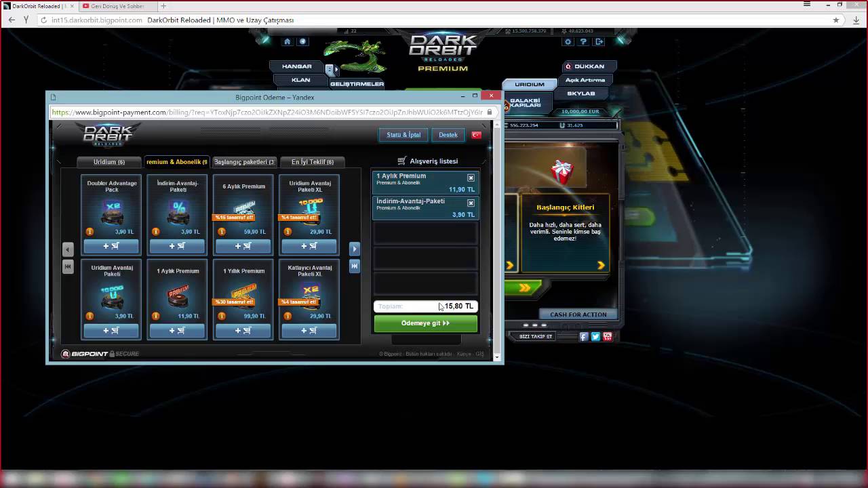Jump to first product page
This screenshot has height=488, width=868.
[x=68, y=267]
